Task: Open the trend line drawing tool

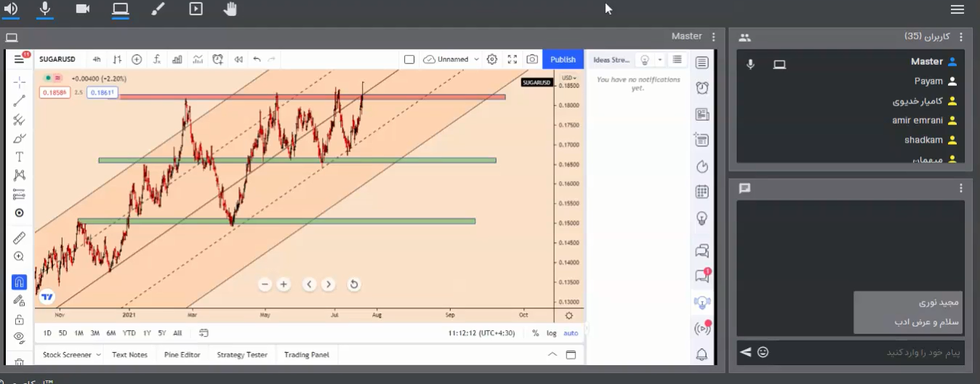Action: [x=20, y=101]
